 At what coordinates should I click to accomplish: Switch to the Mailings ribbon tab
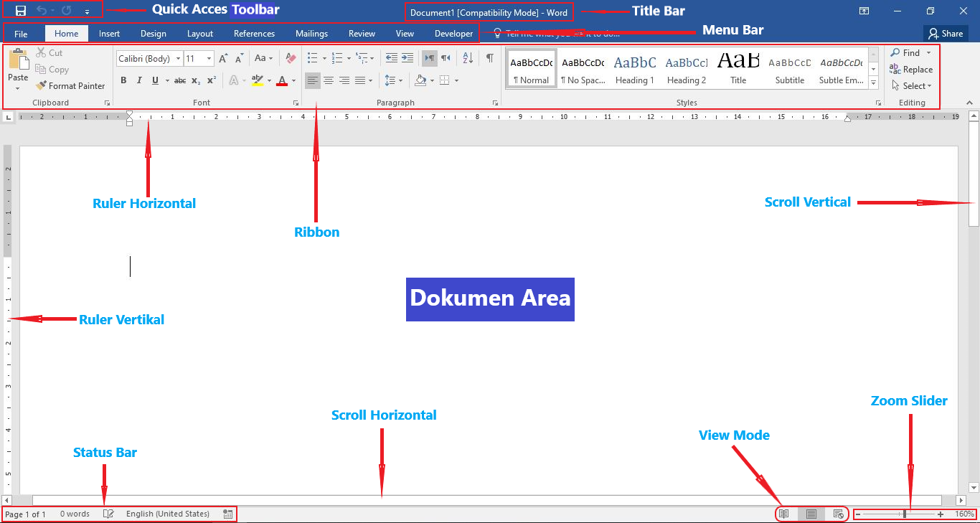pos(311,33)
